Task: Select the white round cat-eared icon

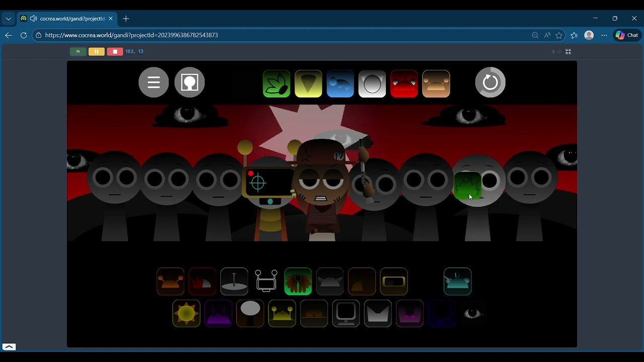Action: [372, 84]
